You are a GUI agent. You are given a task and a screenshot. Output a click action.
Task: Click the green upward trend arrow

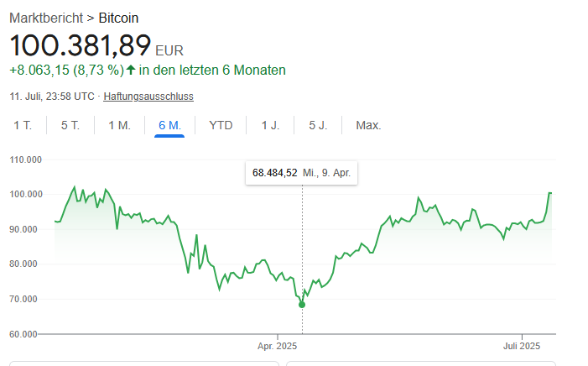point(131,70)
